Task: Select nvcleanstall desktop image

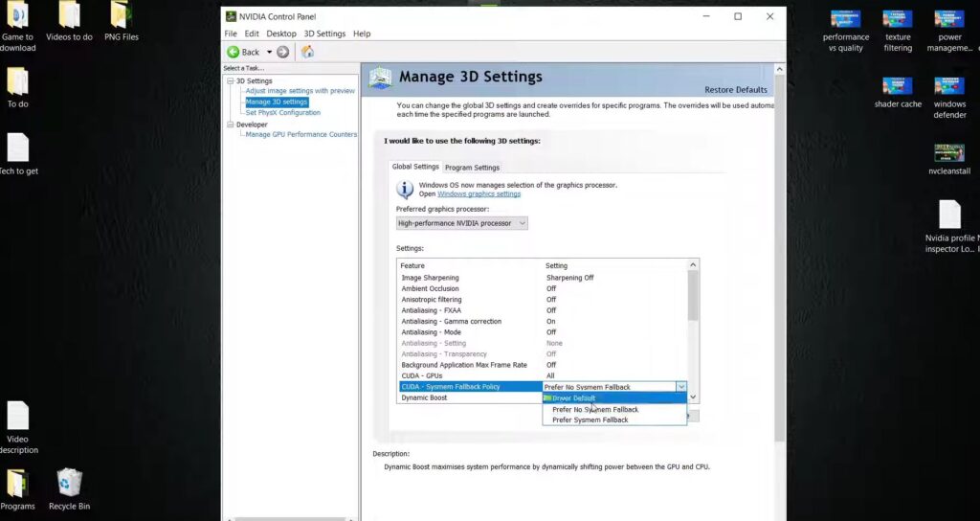Action: point(949,160)
